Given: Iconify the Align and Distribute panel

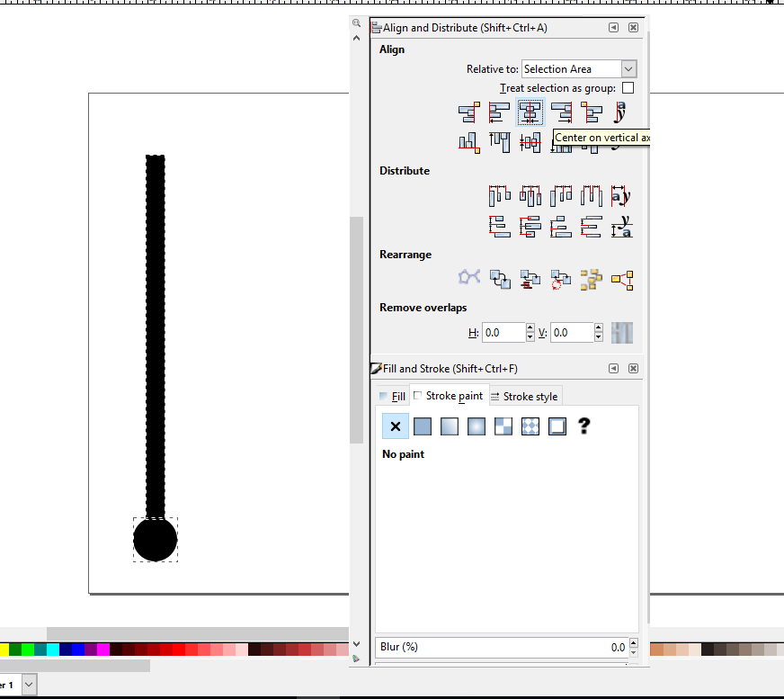Looking at the screenshot, I should (x=613, y=28).
